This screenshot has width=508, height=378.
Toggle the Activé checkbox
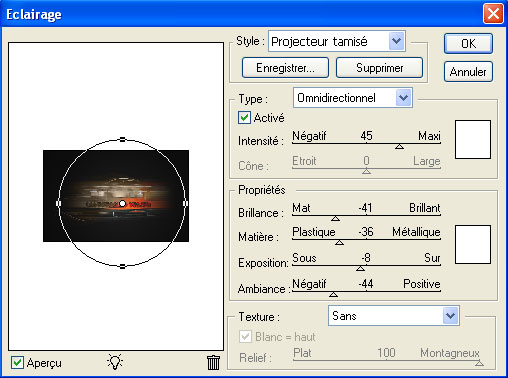(x=244, y=118)
